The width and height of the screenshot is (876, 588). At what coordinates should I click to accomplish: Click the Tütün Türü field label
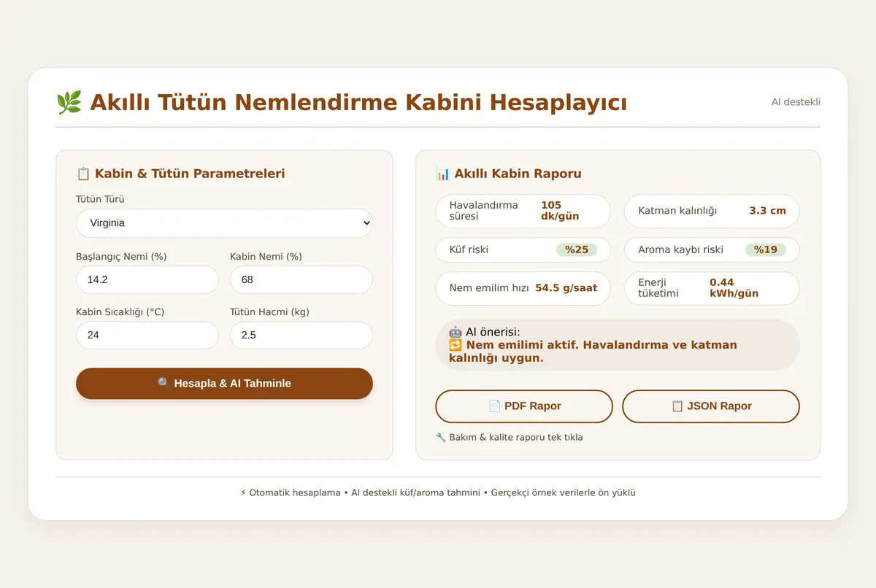tap(101, 199)
